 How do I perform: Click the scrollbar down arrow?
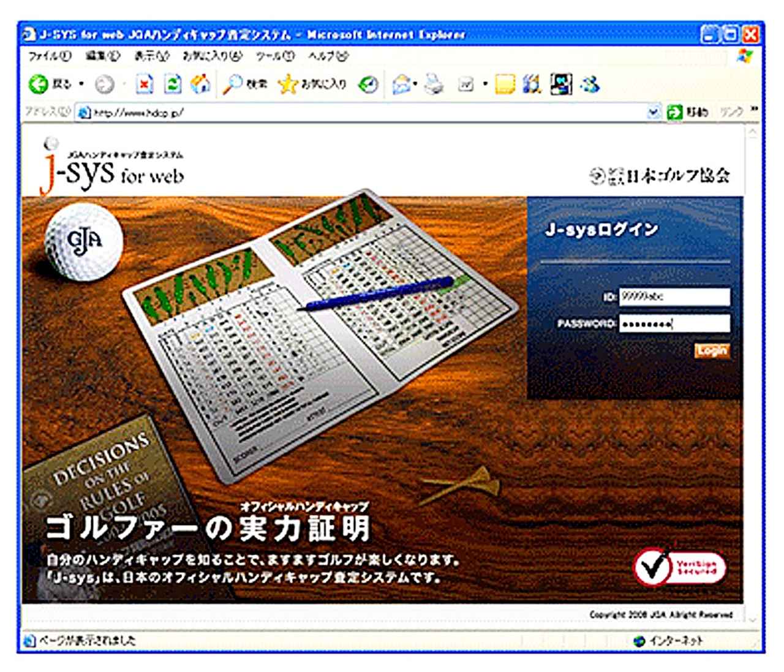point(752,619)
